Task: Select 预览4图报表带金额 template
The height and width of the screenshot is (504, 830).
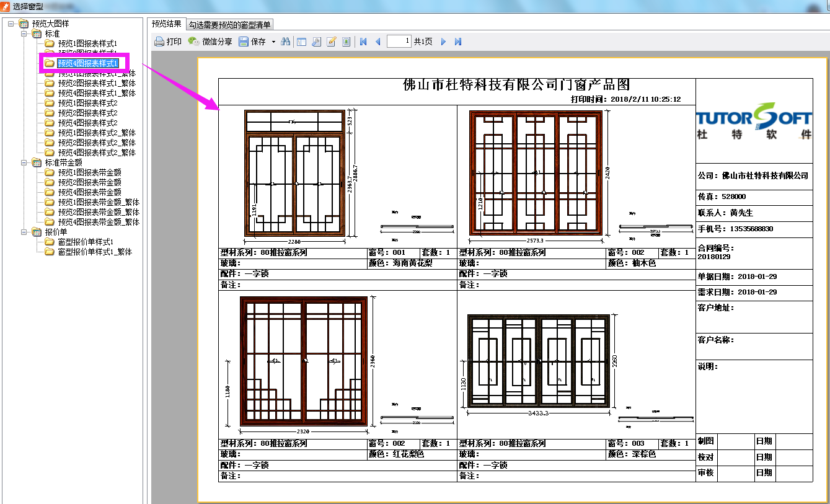Action: [89, 192]
